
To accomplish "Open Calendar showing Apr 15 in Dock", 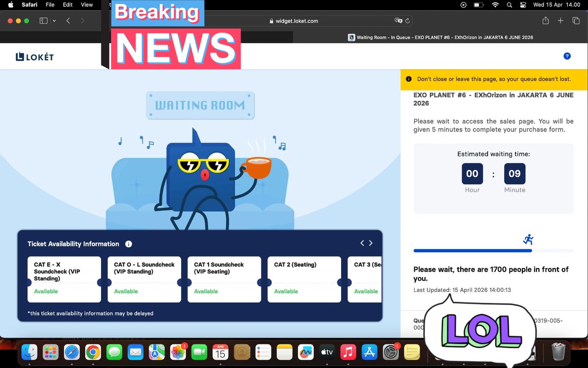I will (x=220, y=352).
